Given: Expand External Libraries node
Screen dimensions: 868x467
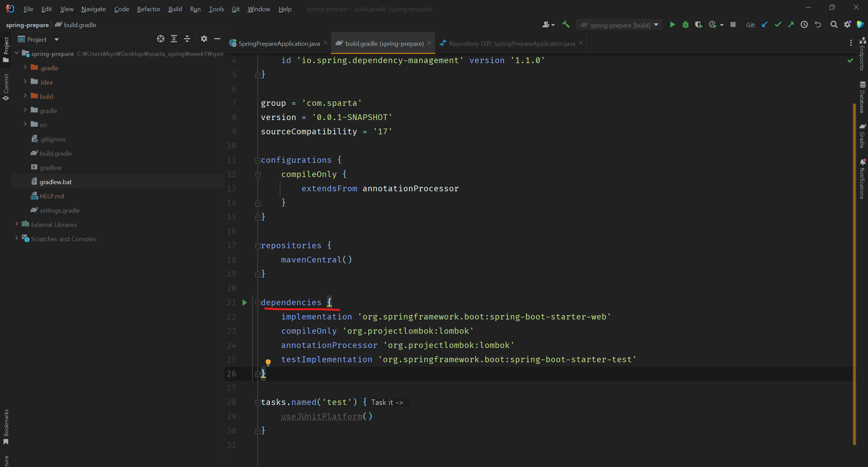Looking at the screenshot, I should coord(17,224).
